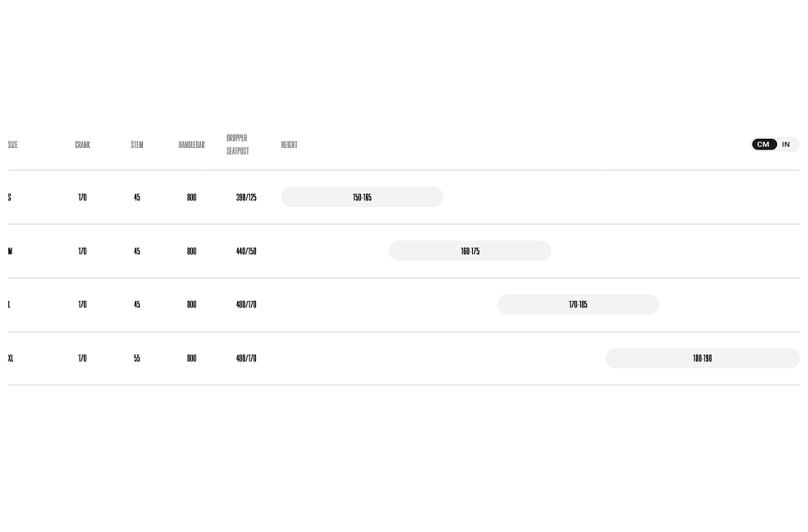Click the 440/150 dropper seatpost value
The height and width of the screenshot is (532, 808).
click(x=246, y=251)
